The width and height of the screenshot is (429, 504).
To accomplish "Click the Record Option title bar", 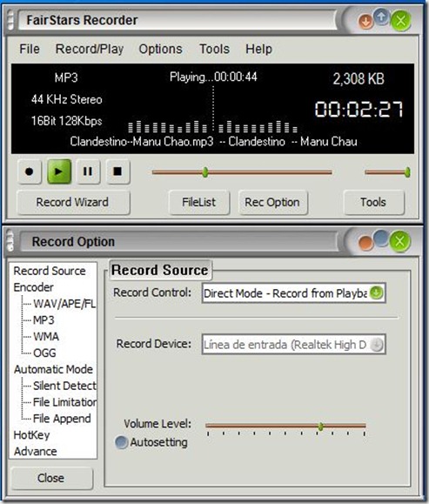I will 179,241.
